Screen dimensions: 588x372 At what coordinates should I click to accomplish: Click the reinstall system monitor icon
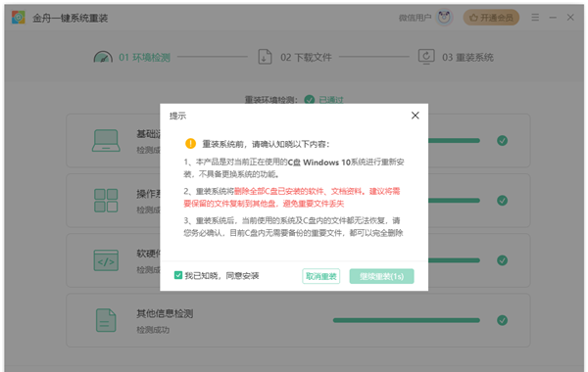426,57
